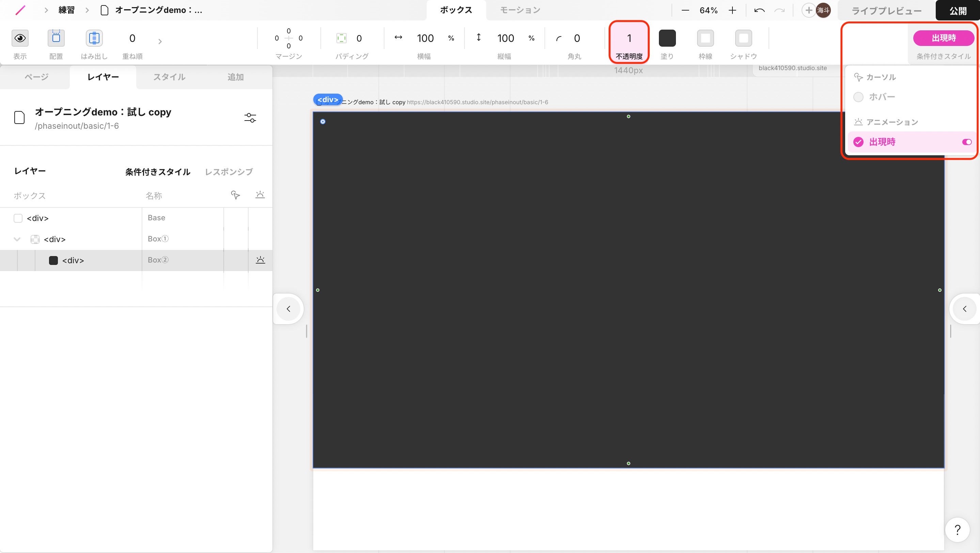This screenshot has height=553, width=980.
Task: Switch off the 出現時 toggle
Action: pyautogui.click(x=967, y=142)
